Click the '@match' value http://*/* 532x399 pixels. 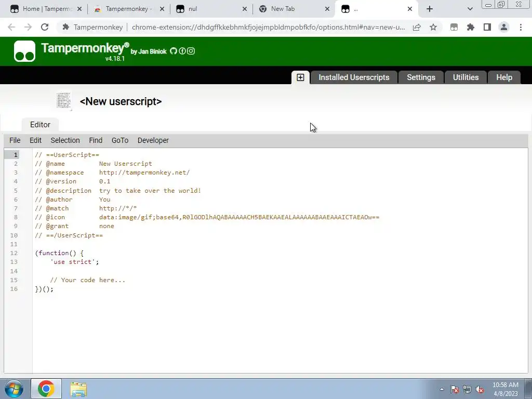point(118,208)
